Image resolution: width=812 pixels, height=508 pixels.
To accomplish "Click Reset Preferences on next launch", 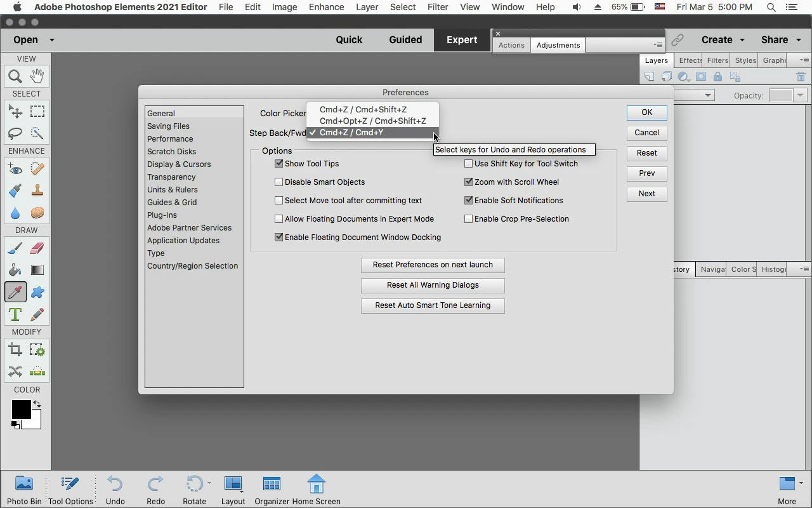I will (433, 265).
